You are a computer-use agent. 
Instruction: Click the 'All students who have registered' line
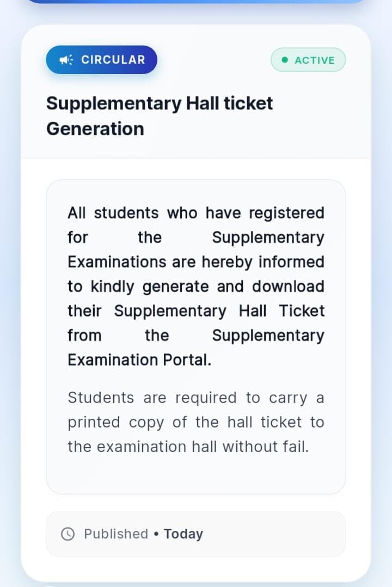point(196,213)
